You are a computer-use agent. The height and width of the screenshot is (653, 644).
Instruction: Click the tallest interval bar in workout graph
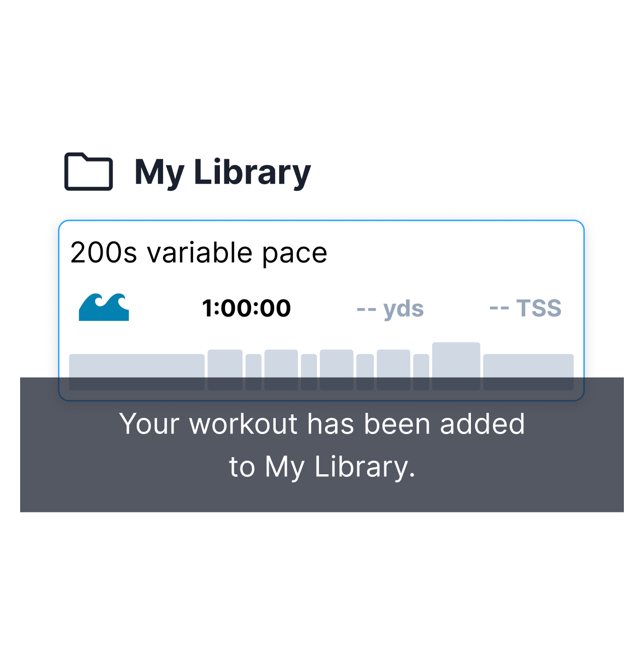tap(456, 366)
